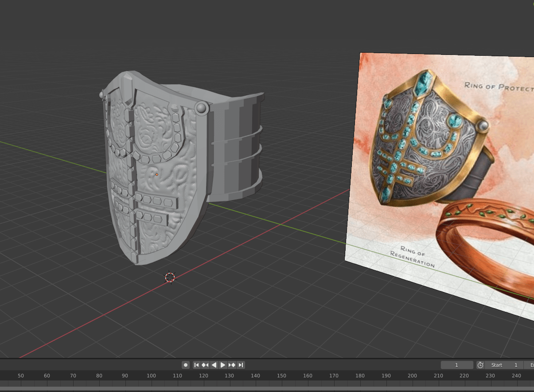Click frame 240 on the timeline ruler
The height and width of the screenshot is (392, 534).
pos(516,376)
